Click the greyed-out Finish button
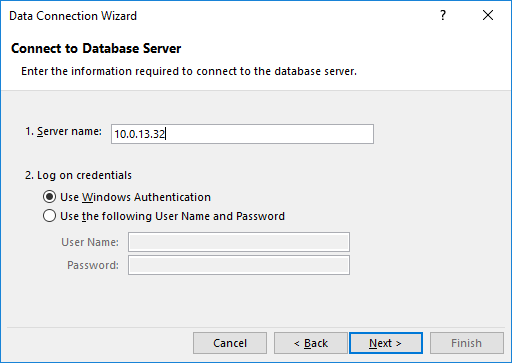Image resolution: width=512 pixels, height=363 pixels. (467, 343)
